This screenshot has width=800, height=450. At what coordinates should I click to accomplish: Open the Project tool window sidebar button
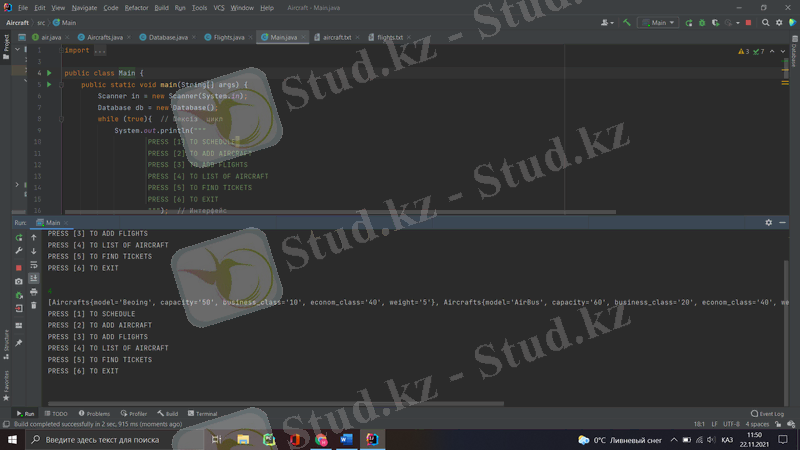(6, 47)
